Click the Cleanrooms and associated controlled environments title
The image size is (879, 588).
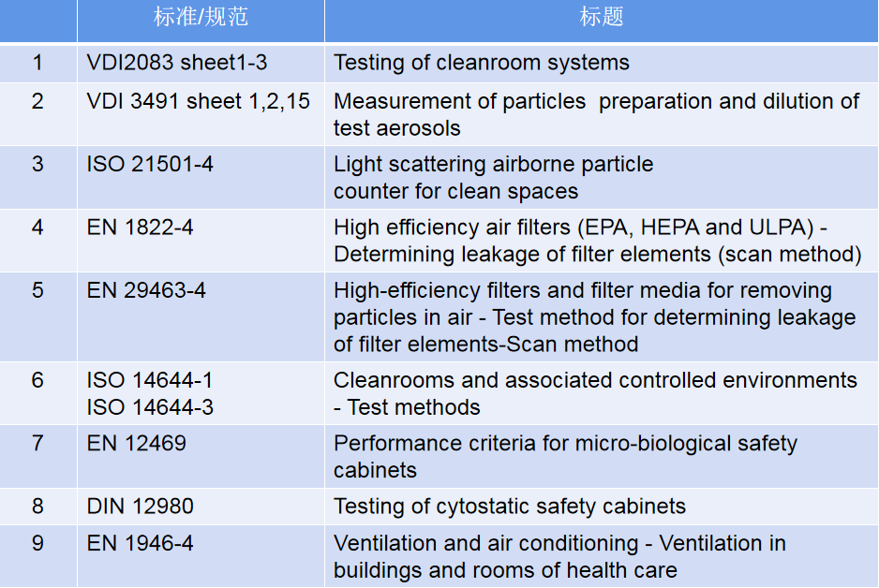coord(595,393)
